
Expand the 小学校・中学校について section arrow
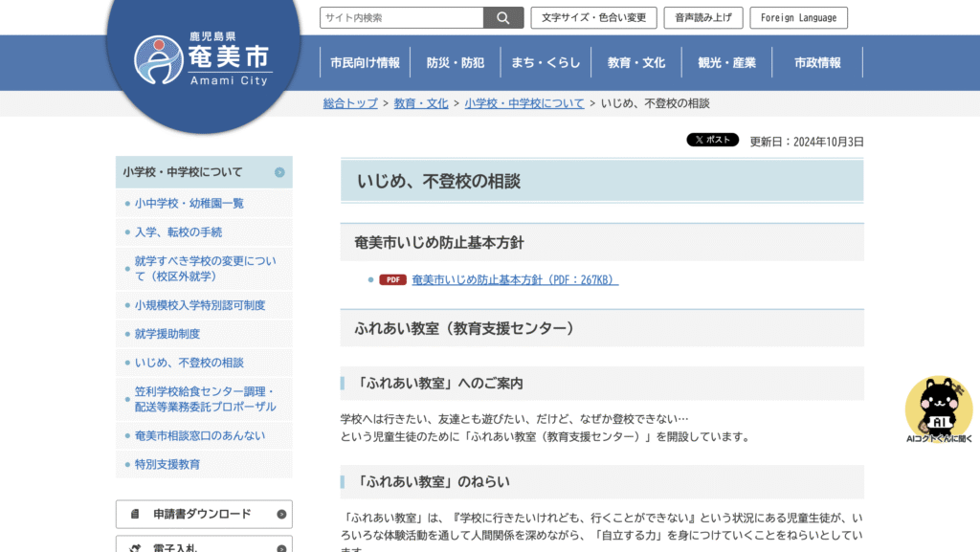280,172
